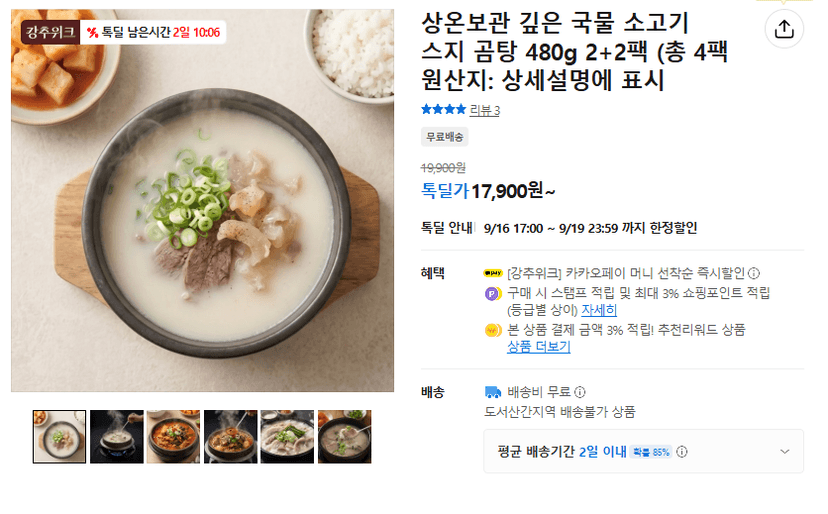828x514 pixels.
Task: Select second thumbnail with steaming pot
Action: point(117,437)
